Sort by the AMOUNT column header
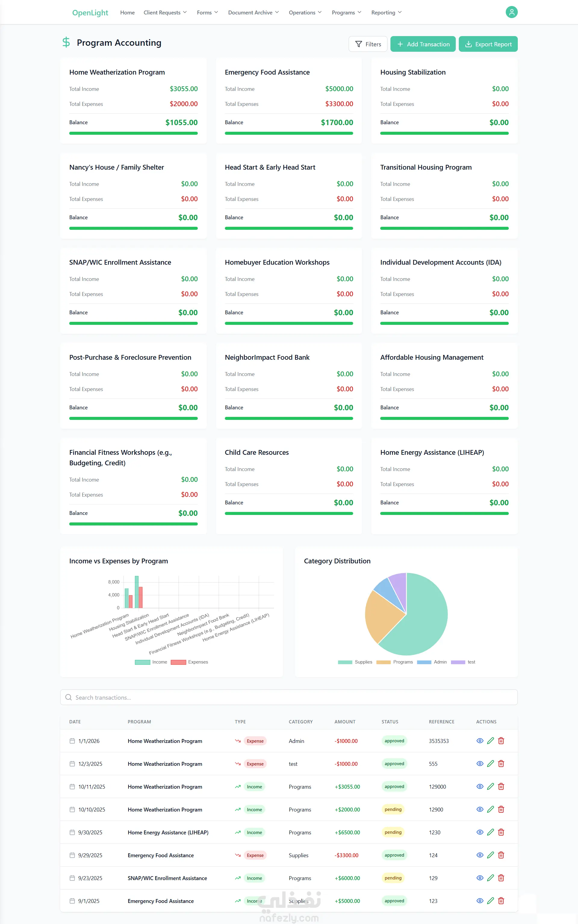Image resolution: width=578 pixels, height=924 pixels. pyautogui.click(x=345, y=722)
